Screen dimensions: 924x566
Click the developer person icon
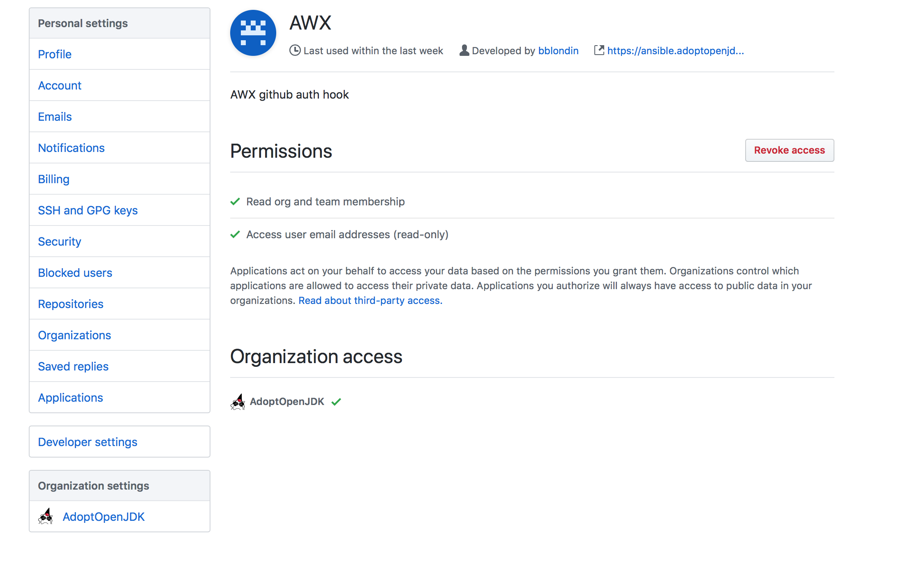pos(464,50)
